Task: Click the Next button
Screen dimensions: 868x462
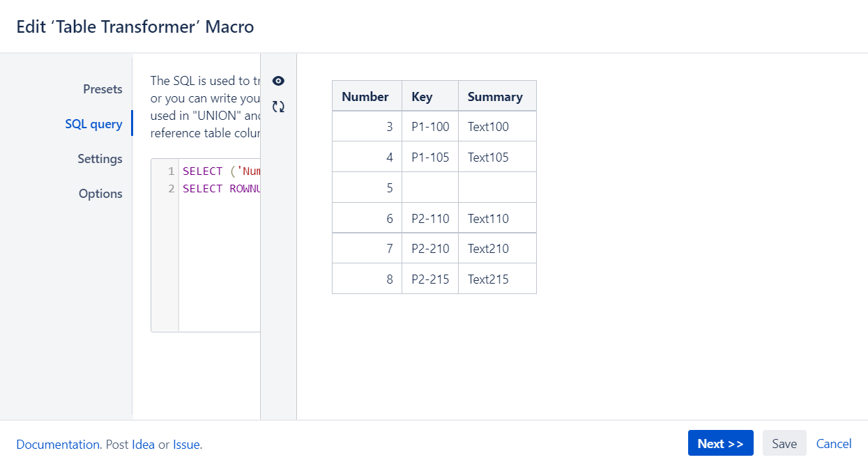Action: pyautogui.click(x=720, y=442)
